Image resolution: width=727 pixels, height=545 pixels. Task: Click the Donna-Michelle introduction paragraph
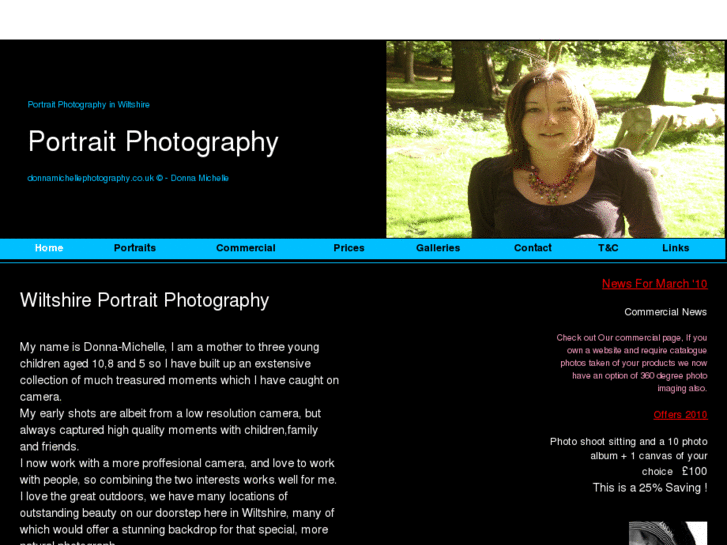tap(179, 372)
